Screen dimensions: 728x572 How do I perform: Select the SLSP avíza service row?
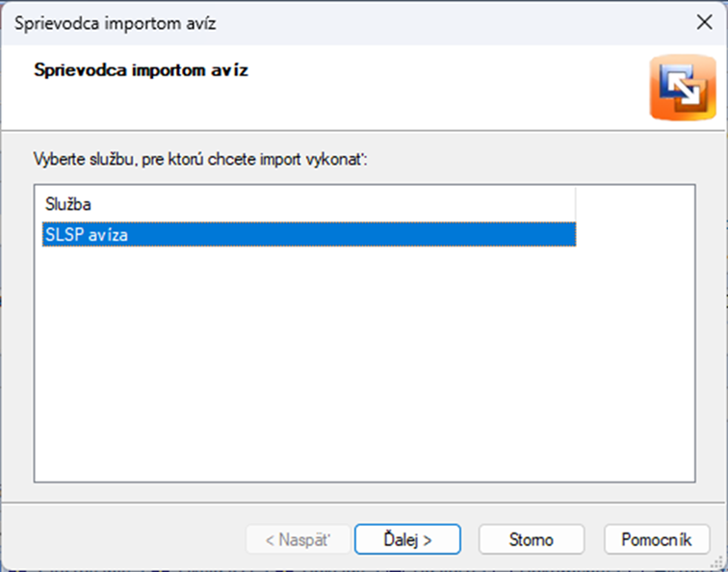click(x=309, y=234)
